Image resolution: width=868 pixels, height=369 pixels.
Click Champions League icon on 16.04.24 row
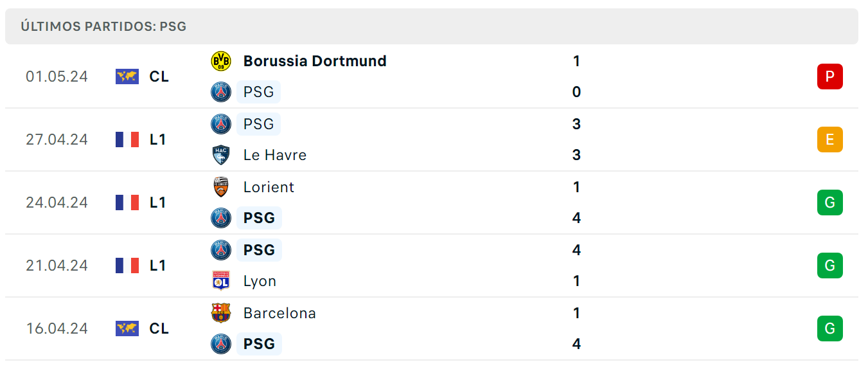click(127, 328)
